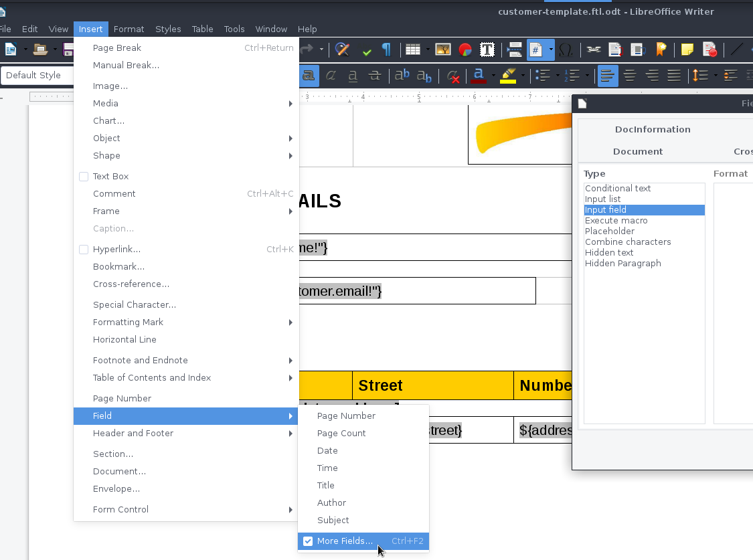Insert a text box using the T icon
Image resolution: width=753 pixels, height=560 pixels.
click(x=487, y=50)
